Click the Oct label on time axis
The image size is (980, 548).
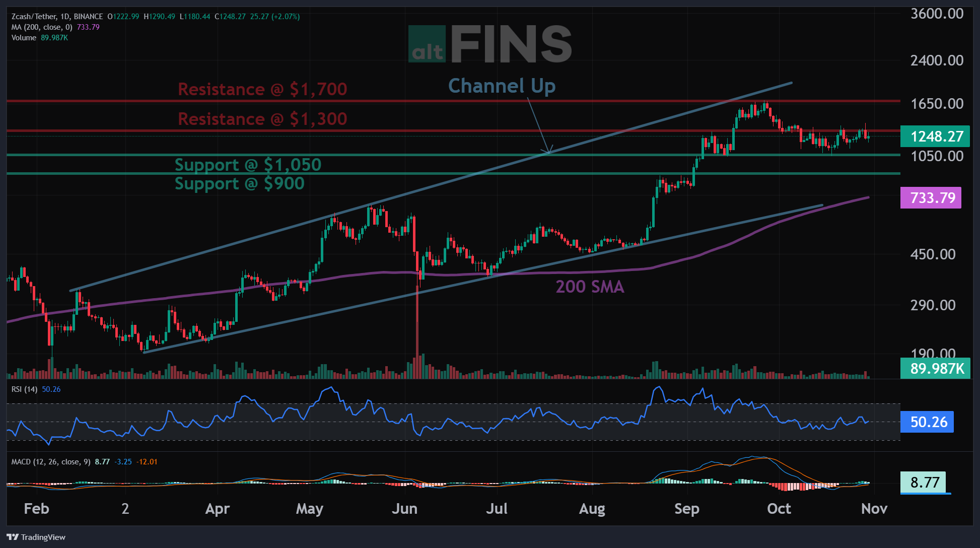coord(779,509)
